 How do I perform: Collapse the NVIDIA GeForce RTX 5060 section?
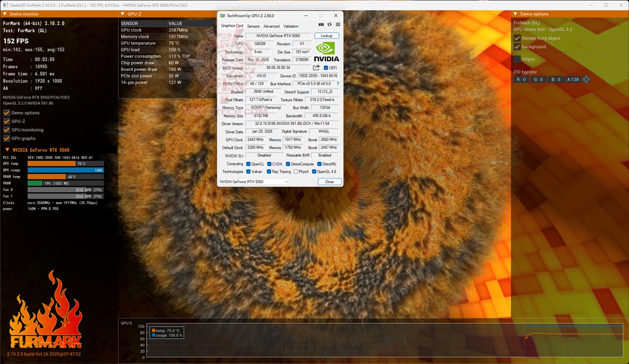pyautogui.click(x=7, y=150)
